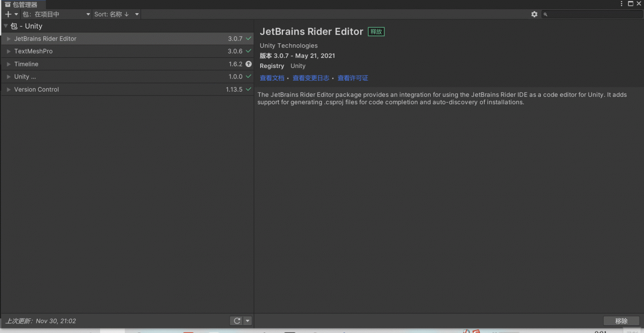Open the Sort: 名称 dropdown
This screenshot has width=644, height=333.
click(116, 14)
